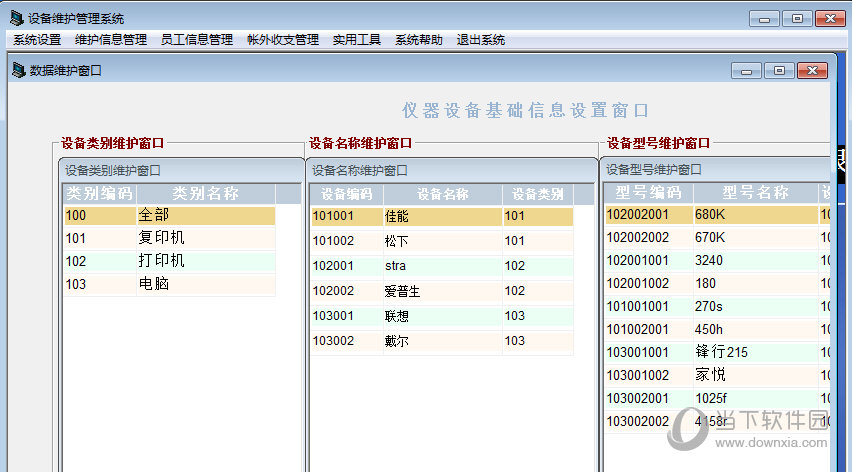
Task: Click the 设备类别 column header
Action: [537, 194]
